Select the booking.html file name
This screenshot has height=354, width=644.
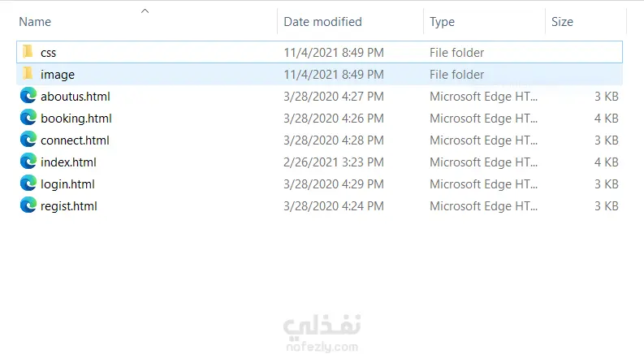76,118
